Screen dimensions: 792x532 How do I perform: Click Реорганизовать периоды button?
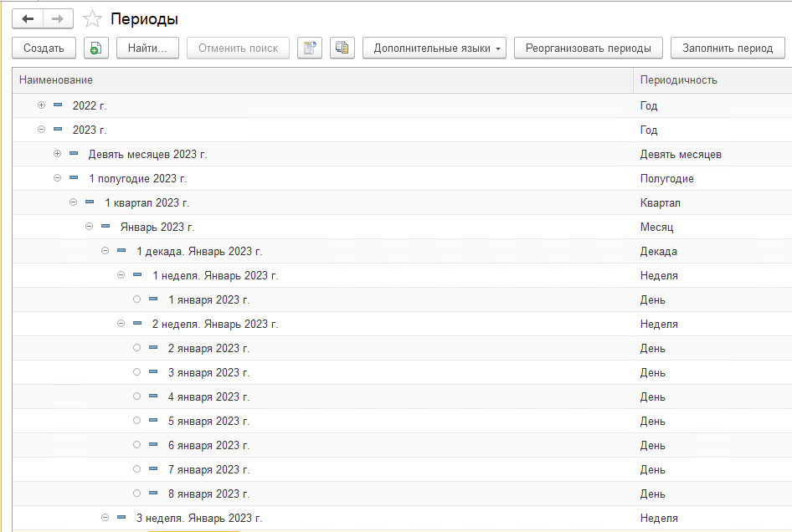coord(588,48)
